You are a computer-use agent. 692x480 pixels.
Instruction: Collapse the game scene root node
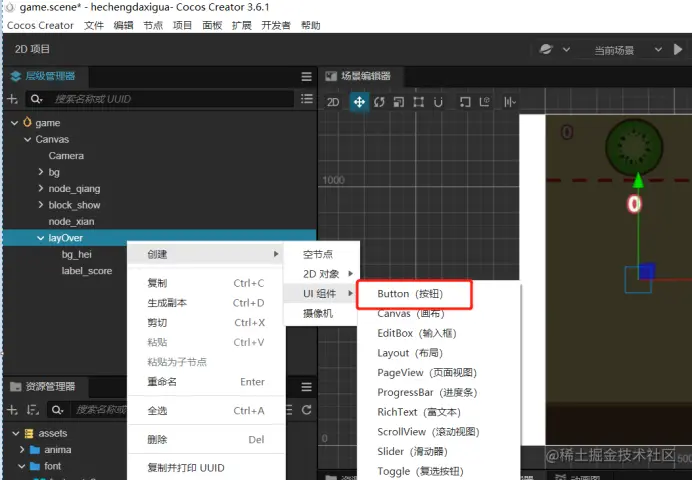click(x=15, y=123)
